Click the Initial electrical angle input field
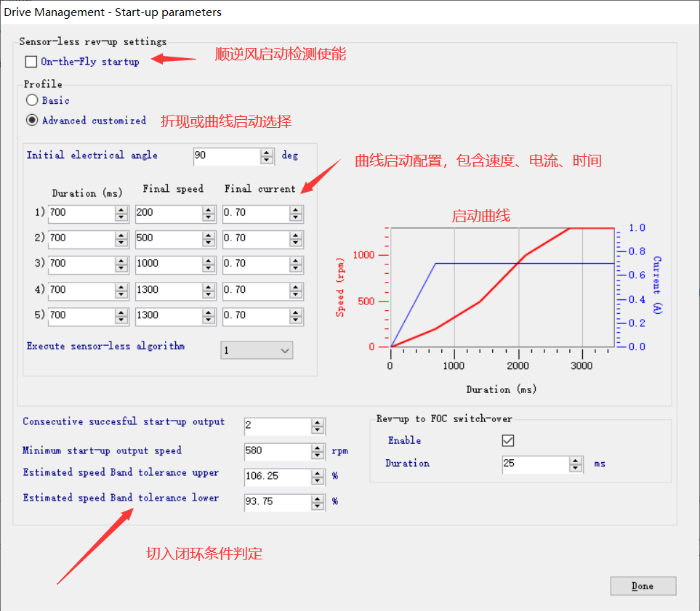 (227, 155)
